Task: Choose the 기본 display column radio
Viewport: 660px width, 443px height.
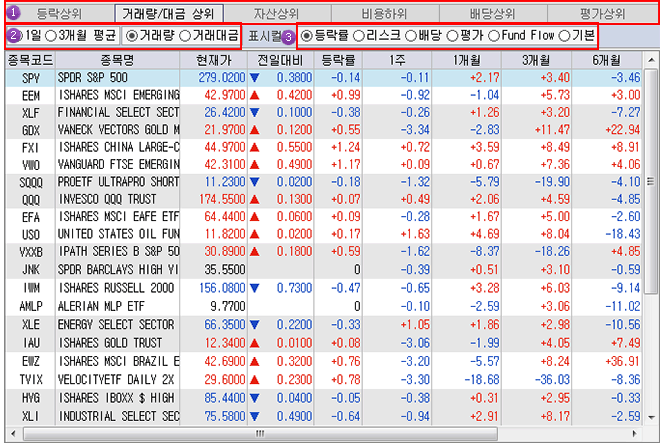Action: [577, 36]
